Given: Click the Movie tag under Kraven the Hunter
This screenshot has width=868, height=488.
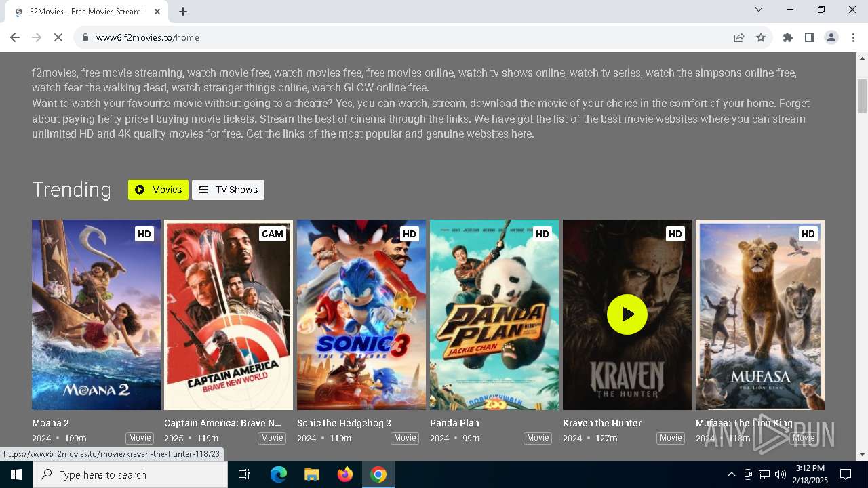Looking at the screenshot, I should pos(671,438).
